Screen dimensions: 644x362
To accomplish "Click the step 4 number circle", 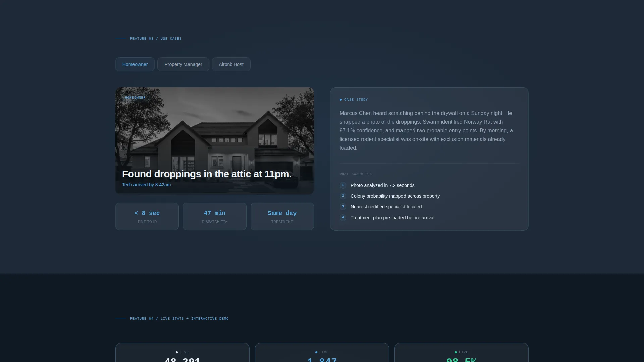I will [x=343, y=218].
